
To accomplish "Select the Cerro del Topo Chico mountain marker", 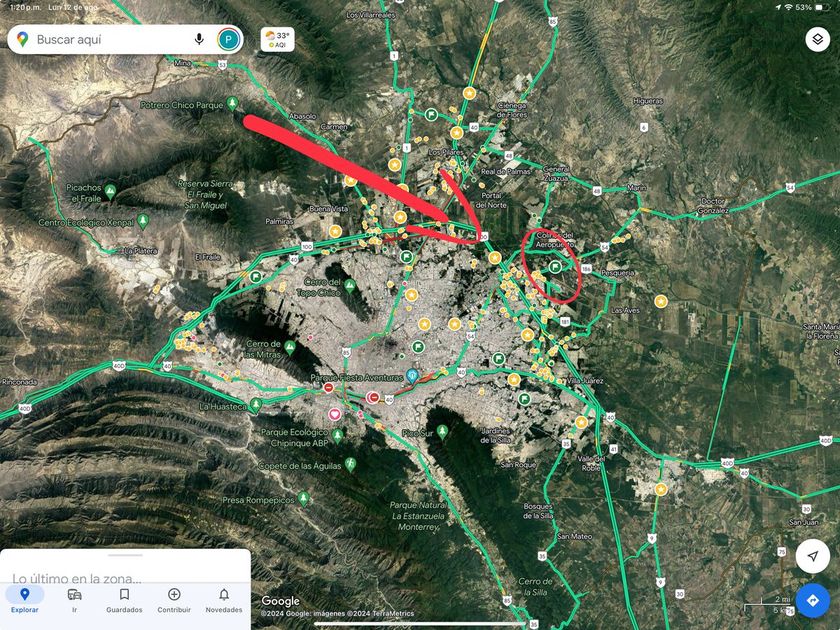I will (350, 286).
